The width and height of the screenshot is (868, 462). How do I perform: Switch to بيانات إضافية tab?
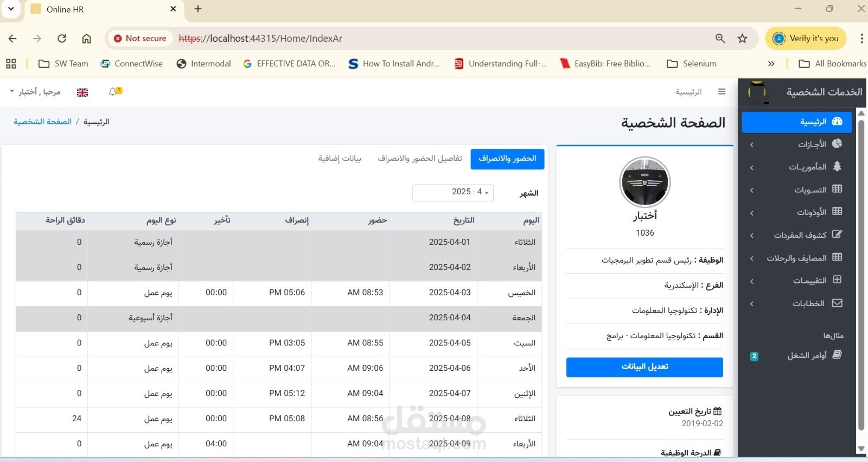(x=340, y=159)
